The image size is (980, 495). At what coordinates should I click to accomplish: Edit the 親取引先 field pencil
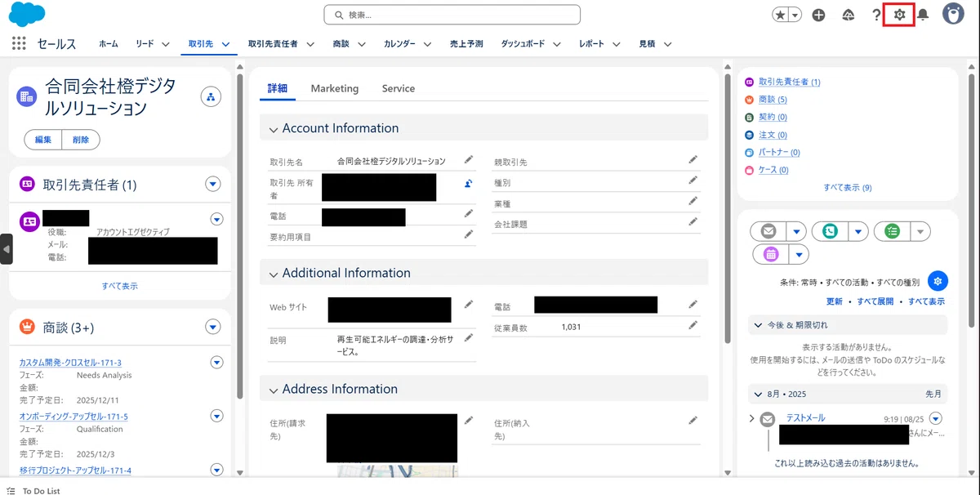click(x=693, y=159)
